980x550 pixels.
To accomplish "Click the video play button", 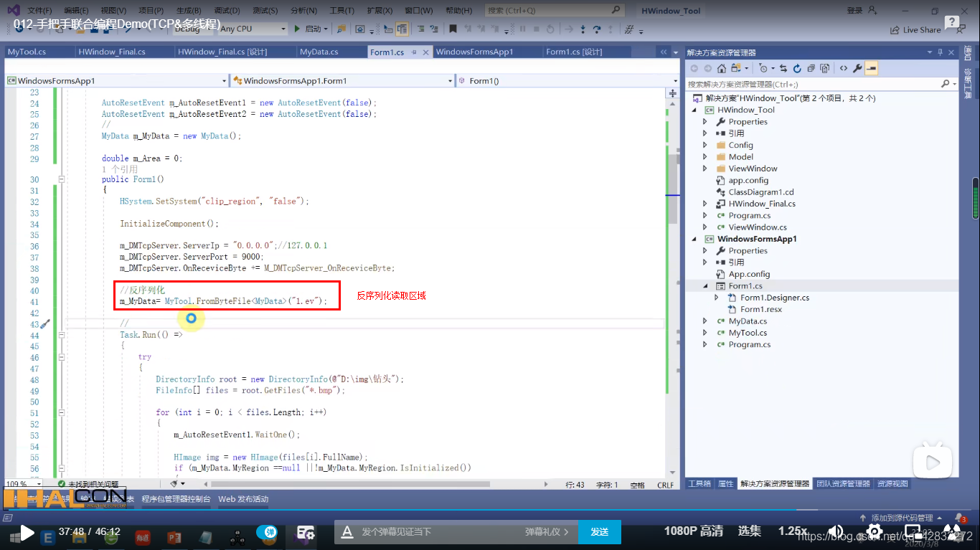I will coord(27,532).
